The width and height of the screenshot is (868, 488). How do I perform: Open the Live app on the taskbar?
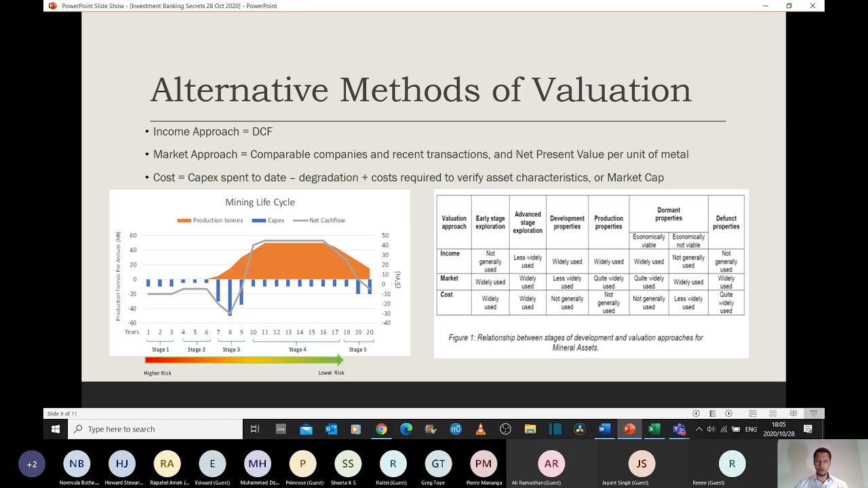[281, 429]
